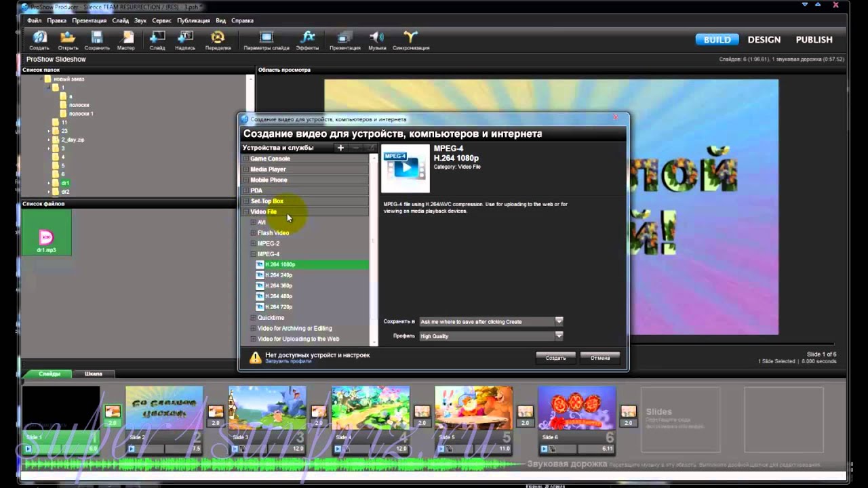Click the Создать button in dialog
Screen dimensions: 868x488
point(555,358)
